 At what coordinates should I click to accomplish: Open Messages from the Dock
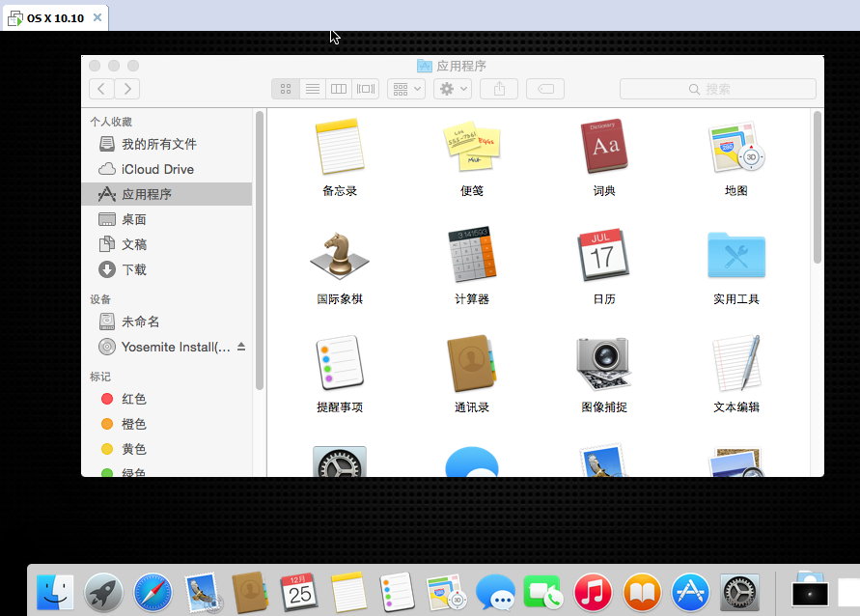(x=495, y=593)
